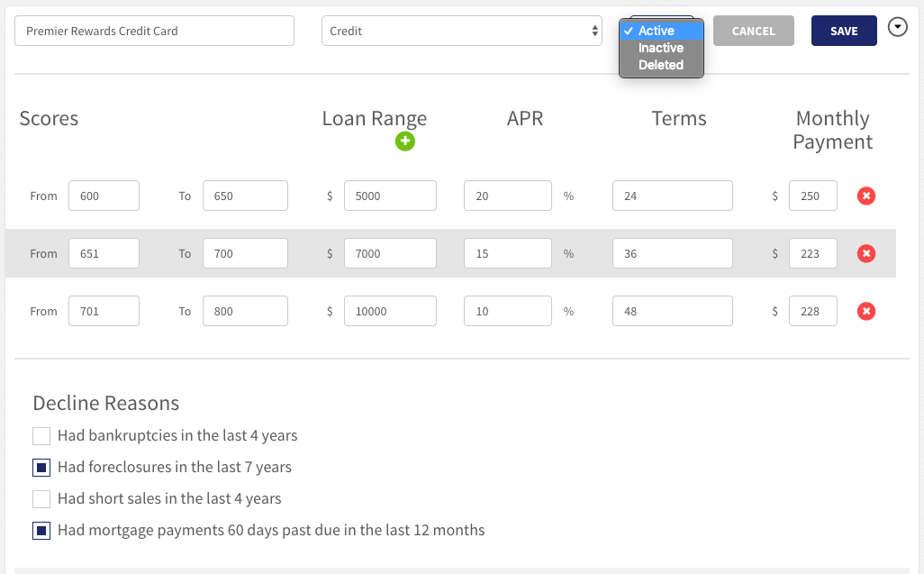The width and height of the screenshot is (924, 574).
Task: Click the Terms column heading
Action: coord(679,118)
